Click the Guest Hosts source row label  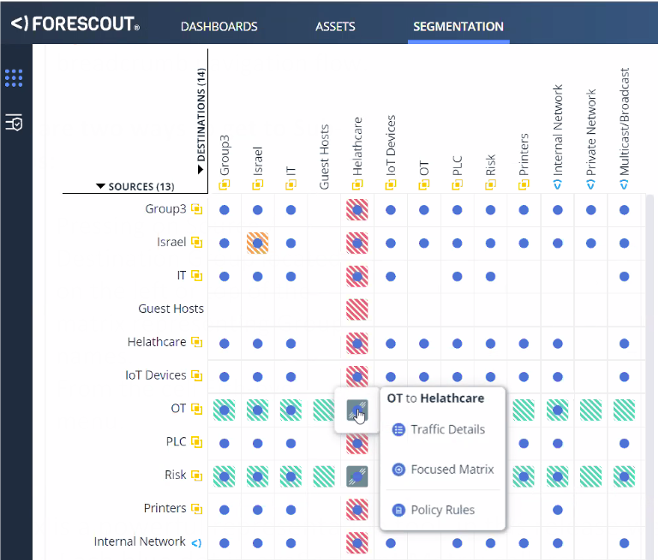(x=171, y=309)
